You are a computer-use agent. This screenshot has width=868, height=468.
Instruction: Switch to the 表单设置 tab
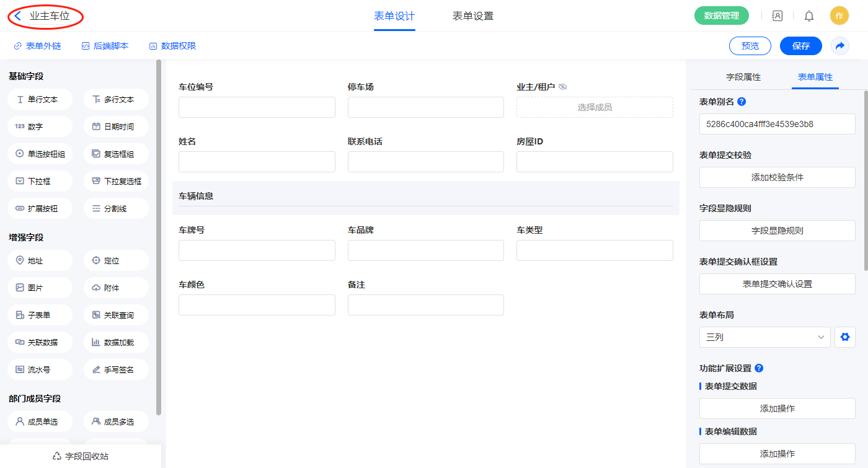point(472,16)
